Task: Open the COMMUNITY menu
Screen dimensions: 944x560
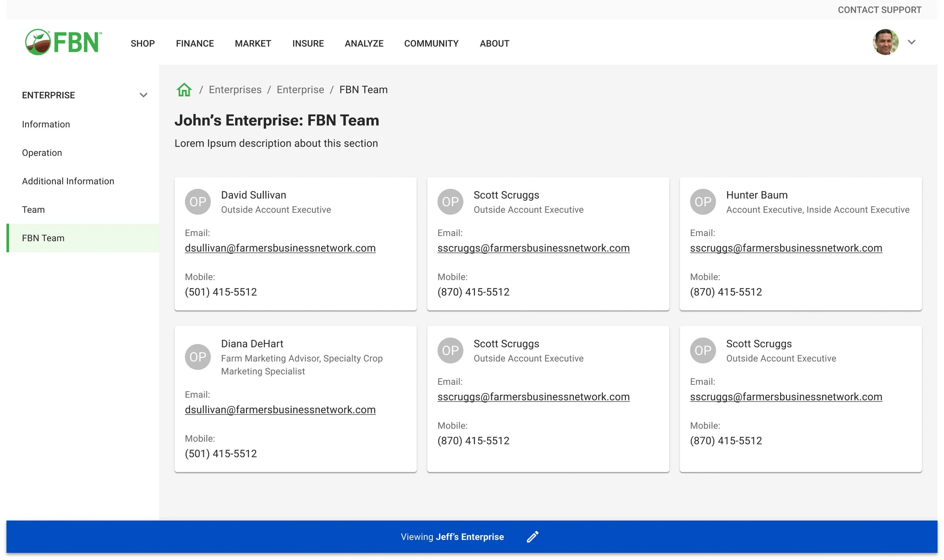Action: [x=431, y=43]
